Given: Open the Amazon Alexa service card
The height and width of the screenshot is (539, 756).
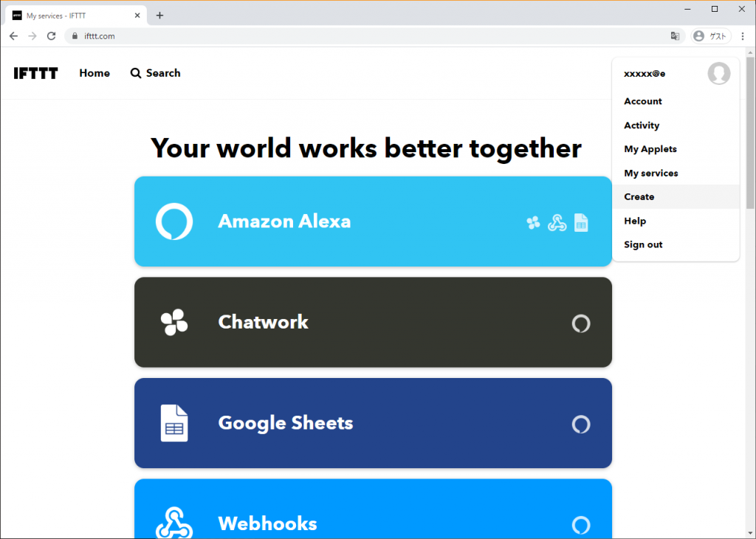Looking at the screenshot, I should tap(373, 222).
